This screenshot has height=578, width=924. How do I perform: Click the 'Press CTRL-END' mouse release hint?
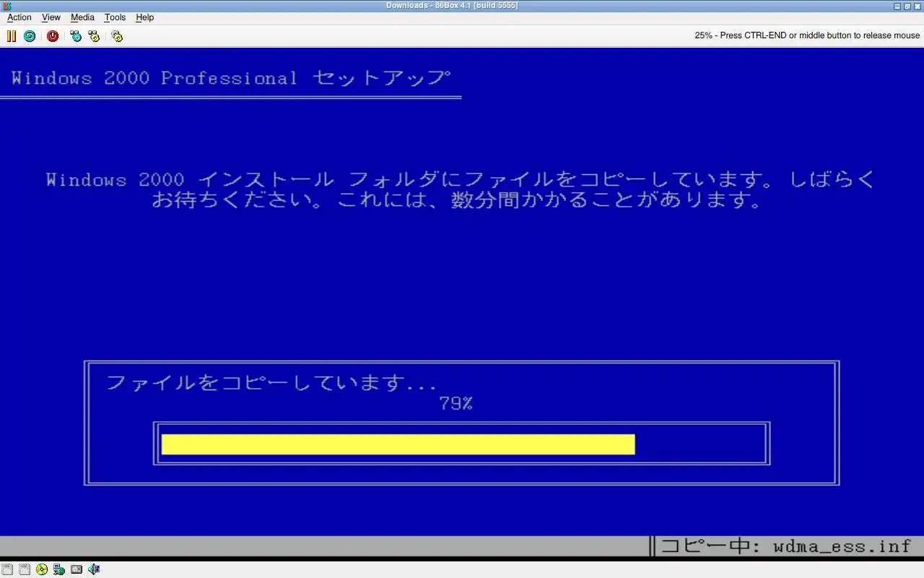pos(807,35)
